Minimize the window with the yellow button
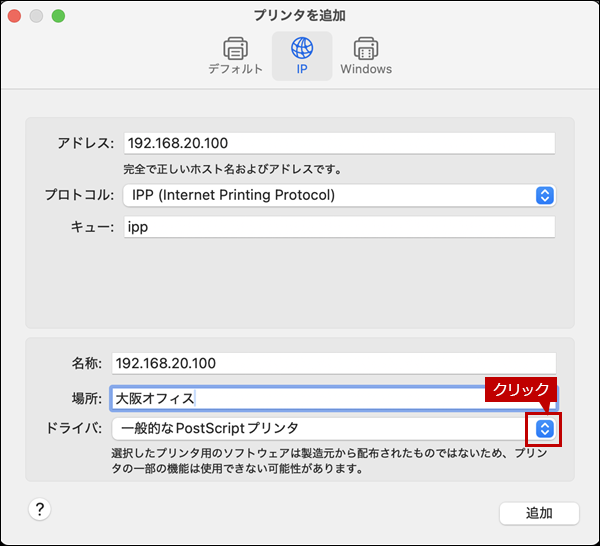This screenshot has height=546, width=600. tap(37, 17)
